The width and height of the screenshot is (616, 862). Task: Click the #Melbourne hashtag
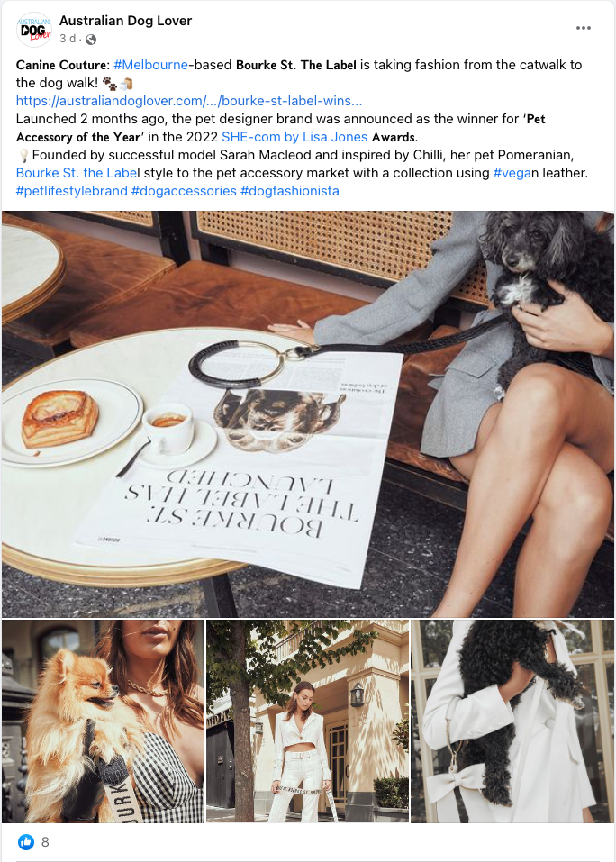(150, 64)
